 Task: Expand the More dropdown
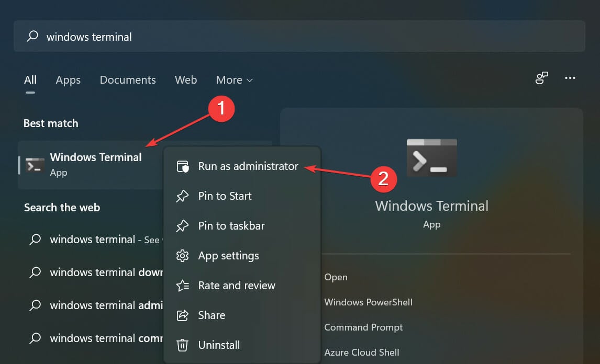[234, 80]
